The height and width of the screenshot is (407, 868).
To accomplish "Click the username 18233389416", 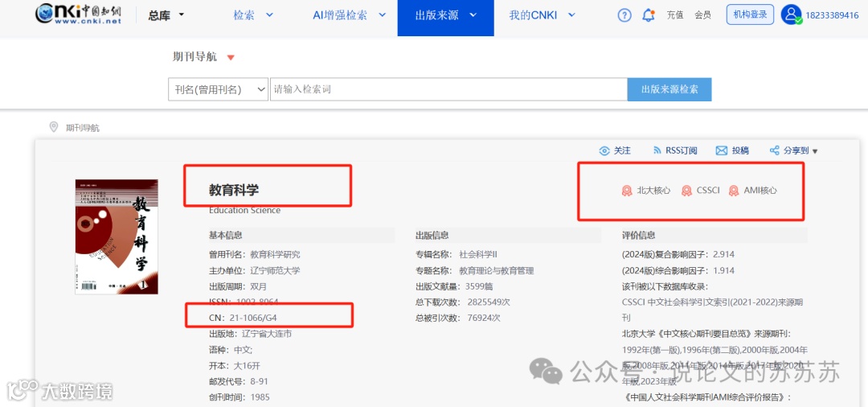I will pyautogui.click(x=832, y=15).
